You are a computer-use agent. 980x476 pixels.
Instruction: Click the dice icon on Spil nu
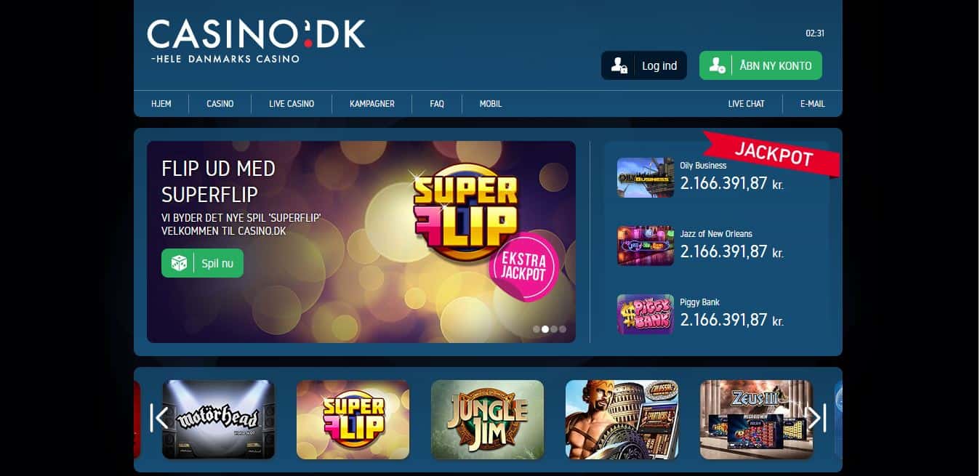point(179,263)
